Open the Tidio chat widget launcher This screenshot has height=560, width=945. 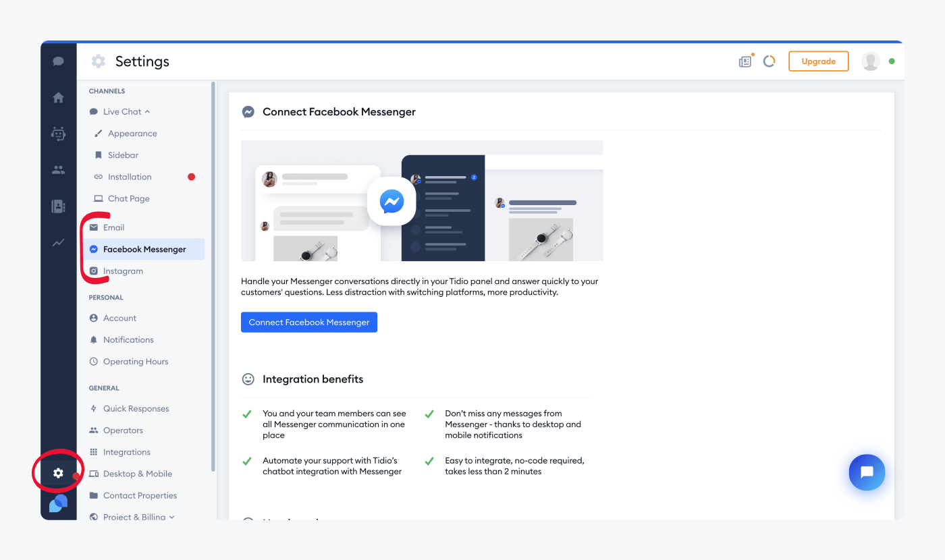click(x=867, y=472)
